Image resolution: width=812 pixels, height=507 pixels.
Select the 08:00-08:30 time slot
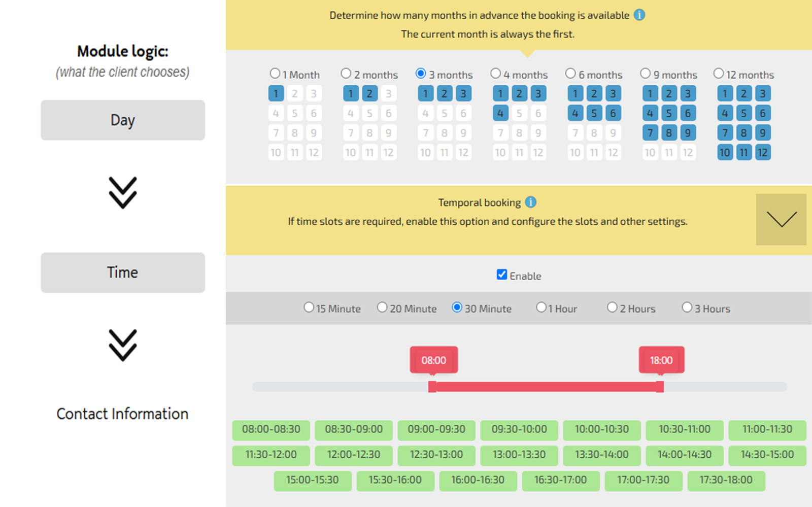coord(271,429)
